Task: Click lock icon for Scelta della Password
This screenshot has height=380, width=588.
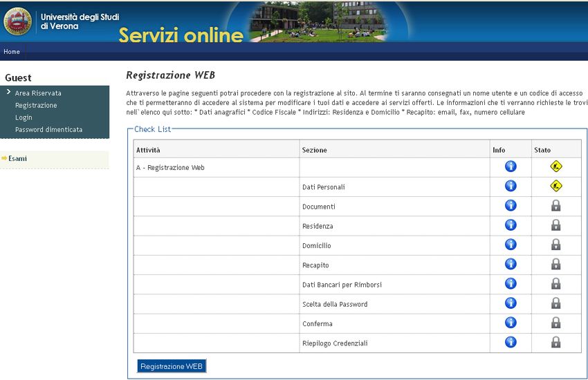Action: point(555,303)
